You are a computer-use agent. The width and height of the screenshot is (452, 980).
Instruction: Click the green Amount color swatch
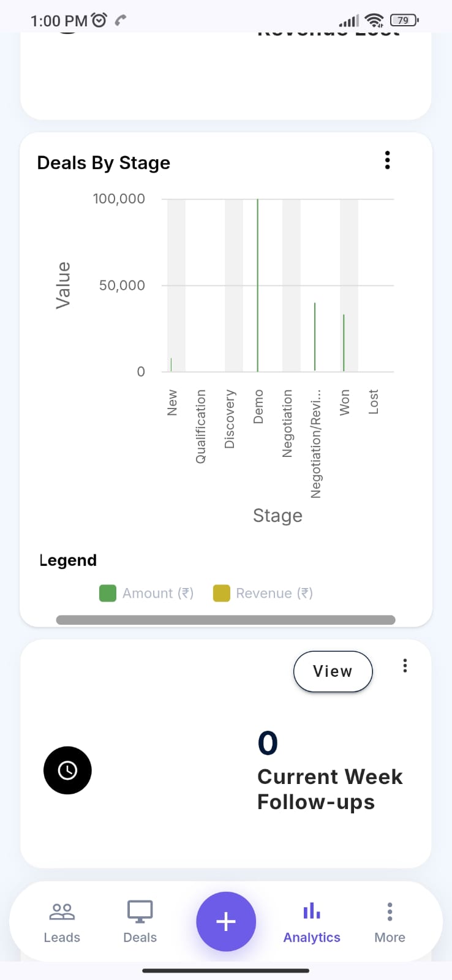click(108, 593)
